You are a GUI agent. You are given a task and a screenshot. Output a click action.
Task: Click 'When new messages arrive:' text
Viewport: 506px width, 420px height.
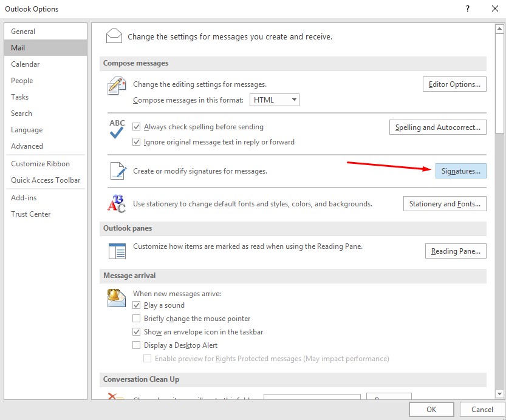pos(177,294)
